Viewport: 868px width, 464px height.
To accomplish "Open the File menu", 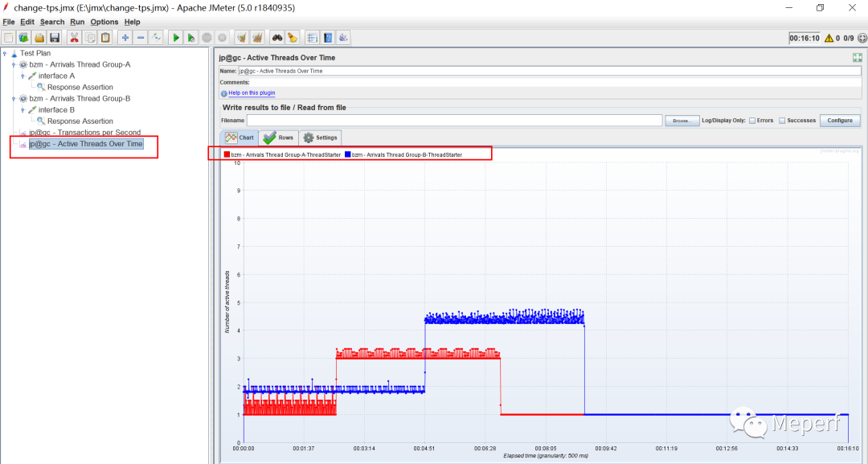I will coord(9,23).
